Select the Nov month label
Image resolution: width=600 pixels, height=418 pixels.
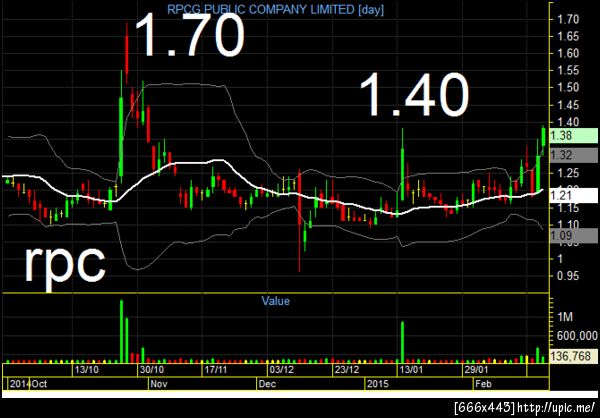click(x=157, y=384)
